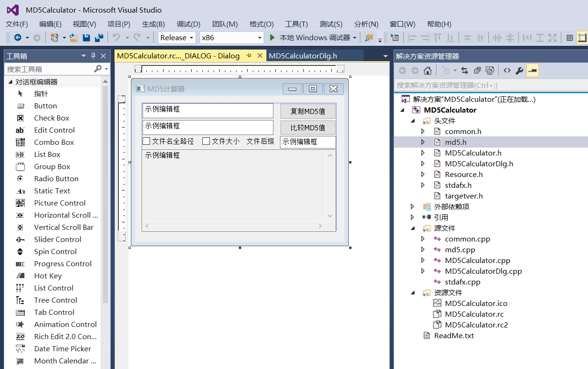
Task: Select the Button tool in the Toolbox
Action: pos(45,106)
